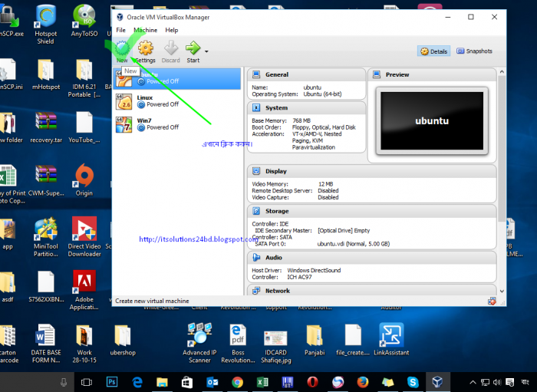The width and height of the screenshot is (537, 392).
Task: Open the Machine menu
Action: [145, 30]
